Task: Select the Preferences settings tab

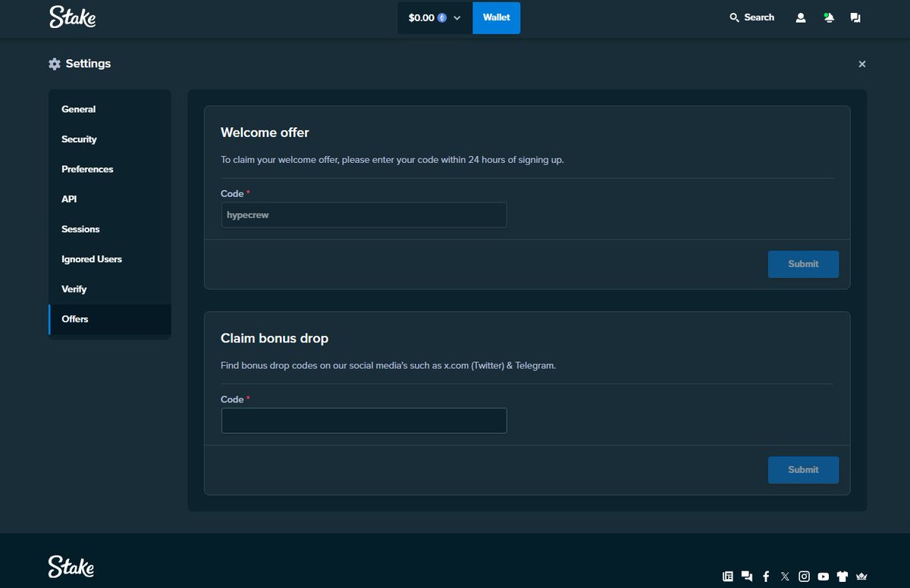Action: pyautogui.click(x=109, y=169)
